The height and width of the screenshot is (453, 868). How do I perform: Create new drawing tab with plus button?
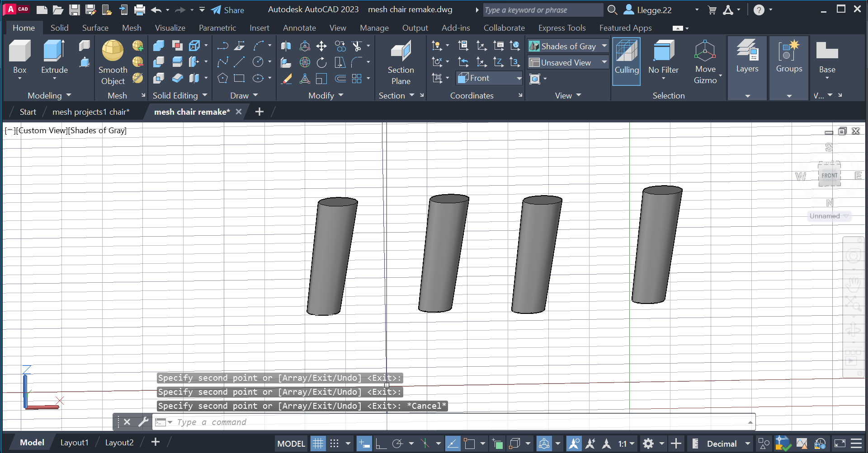coord(259,112)
